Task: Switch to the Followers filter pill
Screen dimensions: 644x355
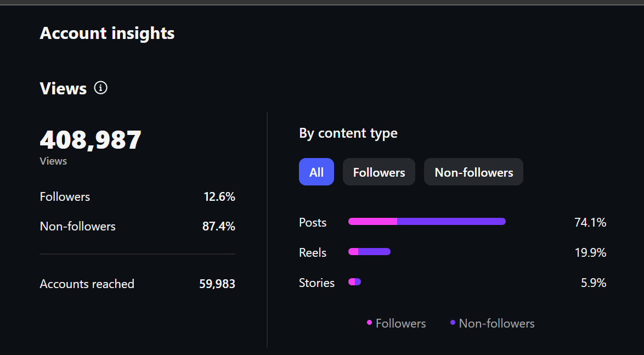Action: 379,172
